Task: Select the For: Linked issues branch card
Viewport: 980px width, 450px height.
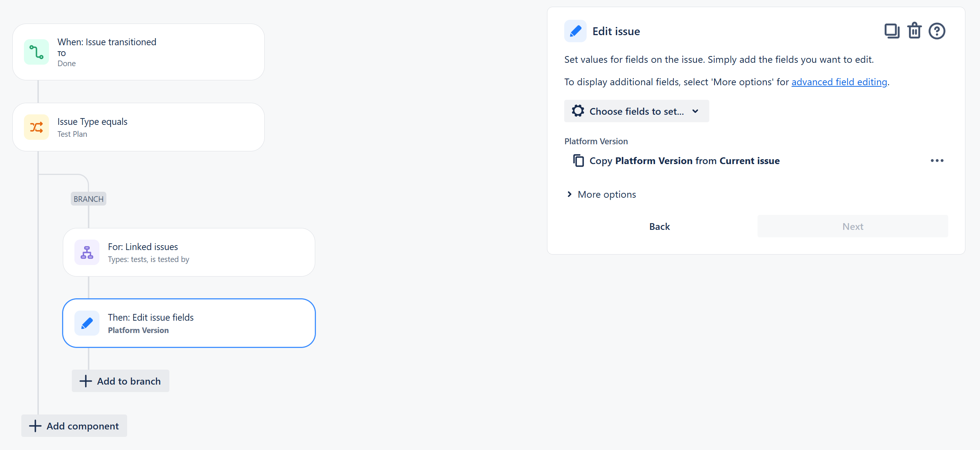Action: click(189, 252)
